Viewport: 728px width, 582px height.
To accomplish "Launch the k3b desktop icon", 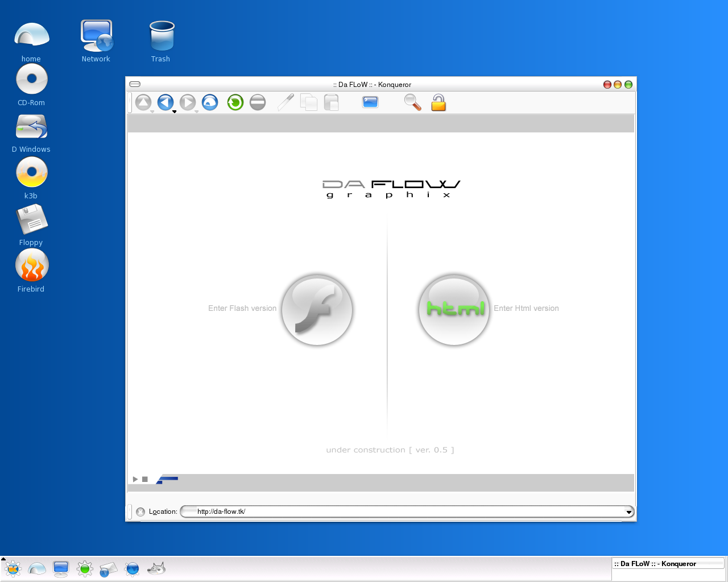I will coord(31,178).
